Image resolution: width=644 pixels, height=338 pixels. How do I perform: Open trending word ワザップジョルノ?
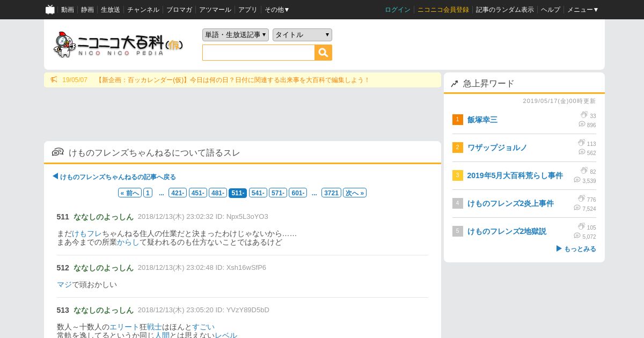(x=497, y=148)
